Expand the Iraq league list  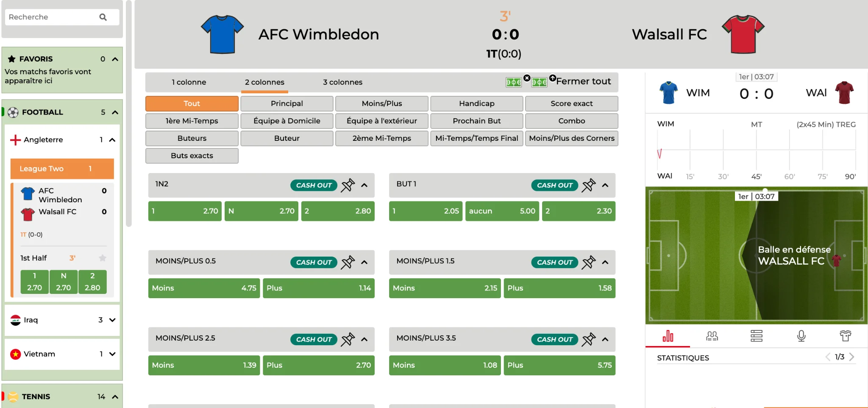pos(112,320)
